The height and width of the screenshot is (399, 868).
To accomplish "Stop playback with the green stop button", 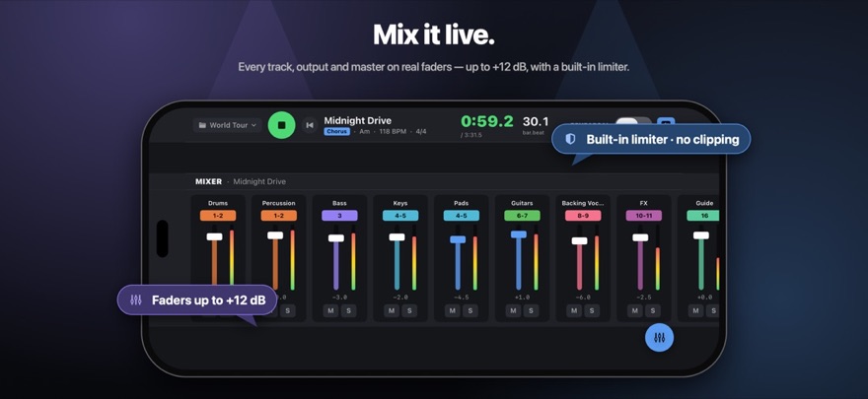I will pyautogui.click(x=281, y=125).
